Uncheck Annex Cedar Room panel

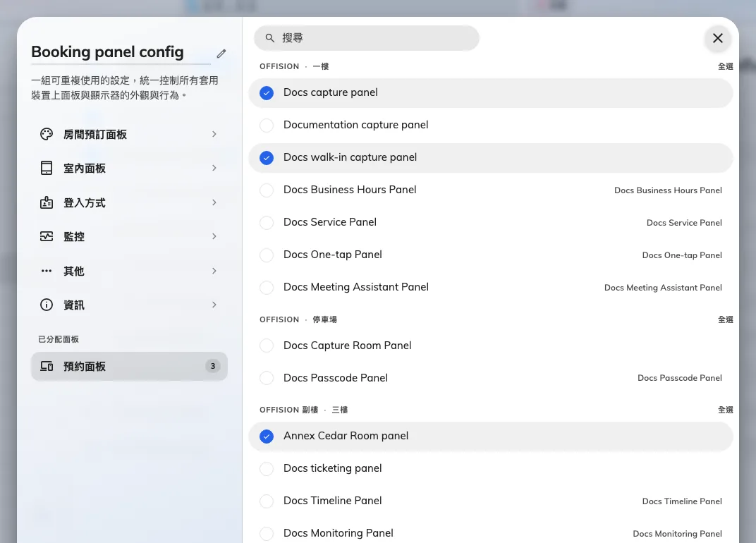click(267, 437)
